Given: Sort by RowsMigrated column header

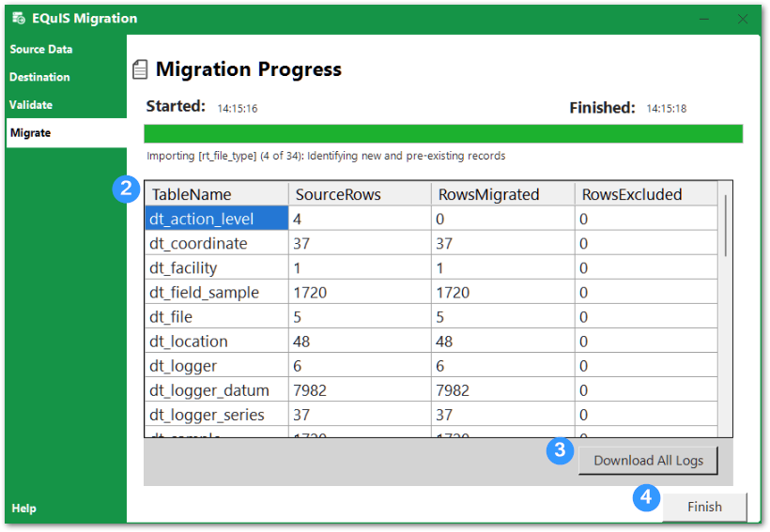Looking at the screenshot, I should 503,194.
